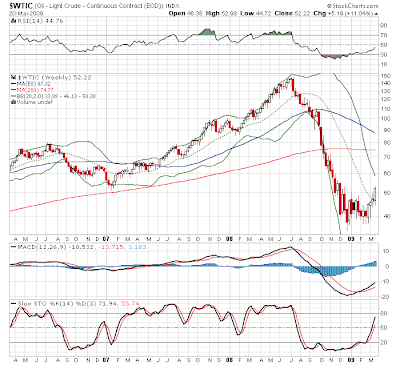This screenshot has width=400, height=365.
Task: Click the -20 label on MACD axis
Action: tap(386, 297)
